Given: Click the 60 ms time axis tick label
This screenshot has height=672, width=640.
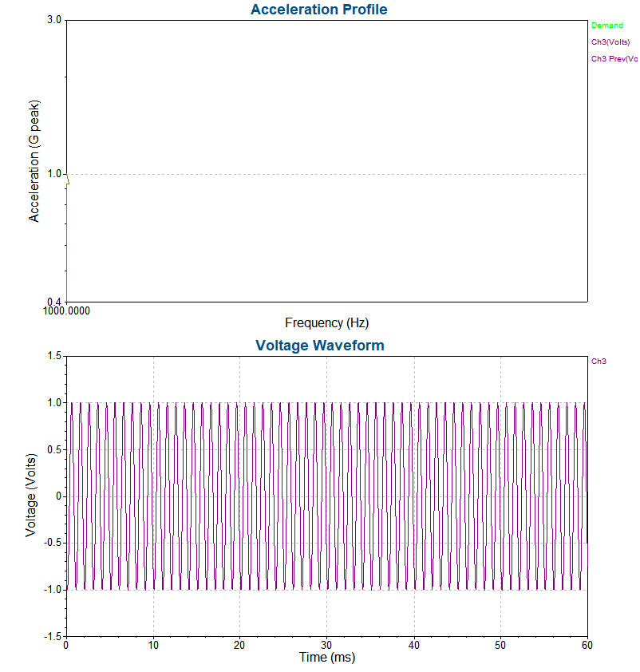Looking at the screenshot, I should coord(587,645).
